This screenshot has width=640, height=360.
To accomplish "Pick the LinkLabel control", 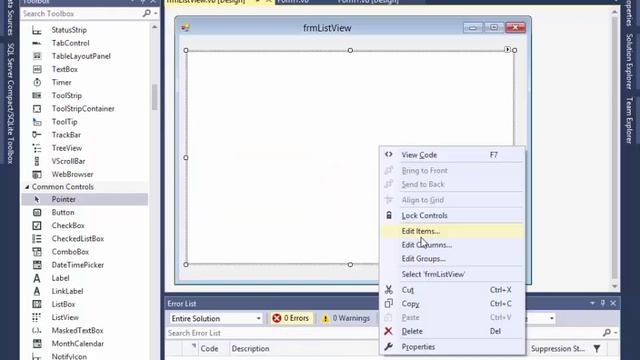I will tap(67, 291).
